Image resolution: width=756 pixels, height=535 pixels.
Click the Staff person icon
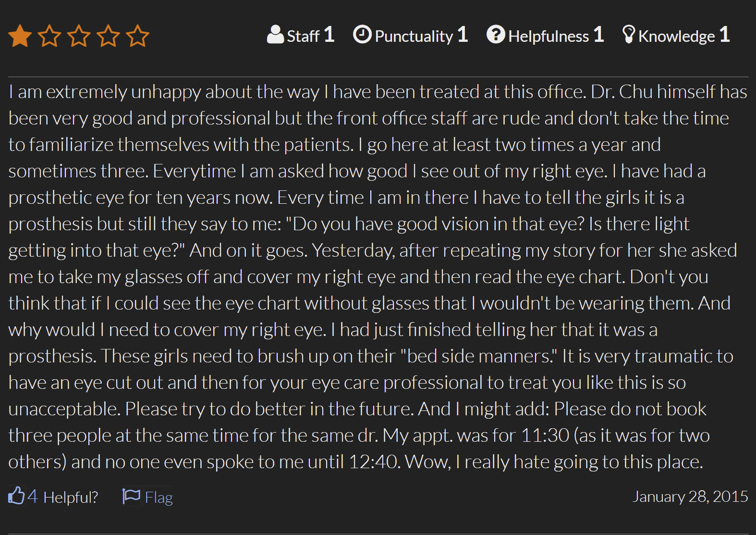pos(275,35)
